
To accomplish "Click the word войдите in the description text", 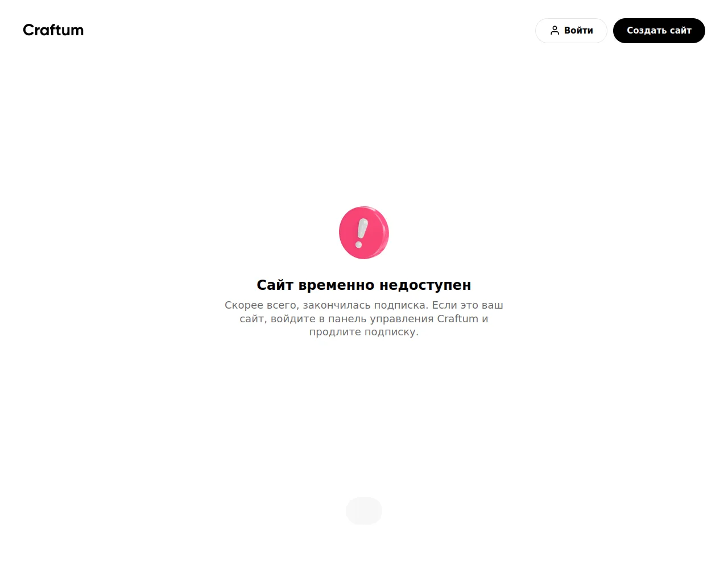I will click(293, 319).
